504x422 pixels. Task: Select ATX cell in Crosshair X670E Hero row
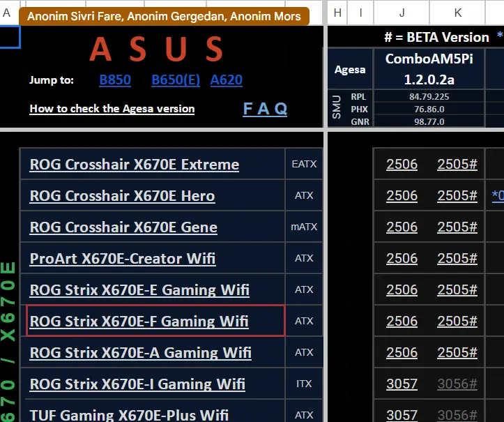tap(304, 195)
